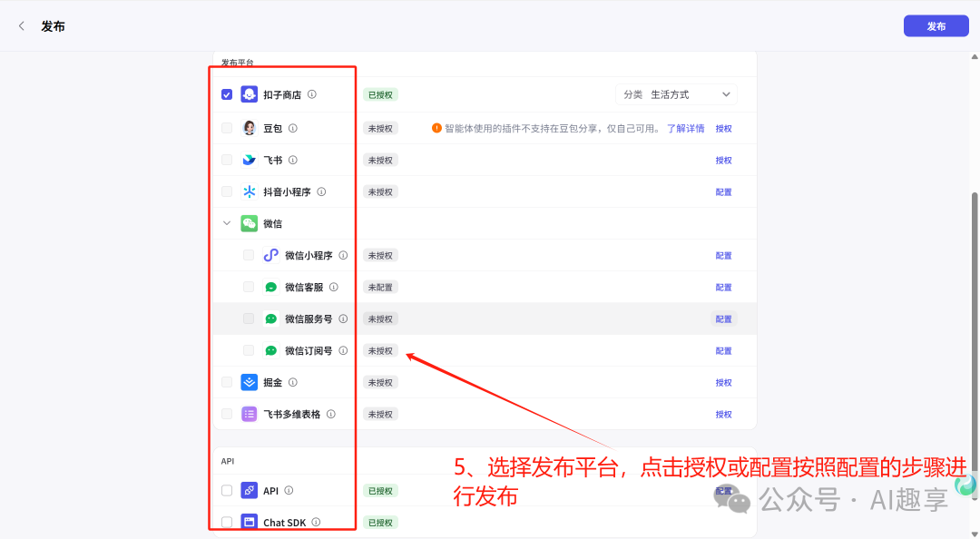The image size is (980, 539).
Task: Click the 微信小程序 icon
Action: 270,255
